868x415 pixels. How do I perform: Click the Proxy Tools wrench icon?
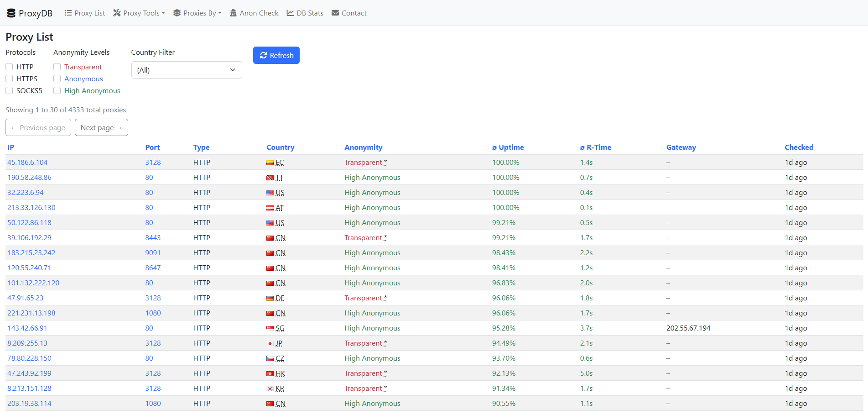pos(117,13)
